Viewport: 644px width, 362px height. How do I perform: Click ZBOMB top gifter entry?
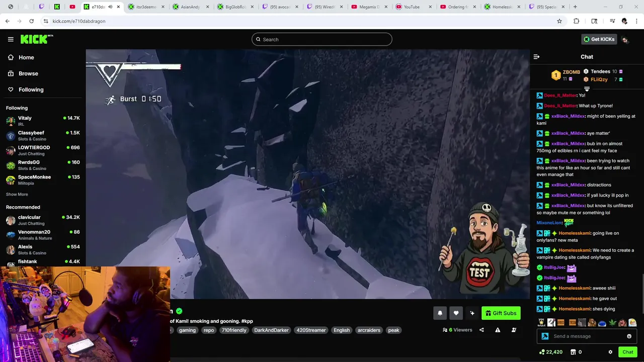(x=566, y=75)
